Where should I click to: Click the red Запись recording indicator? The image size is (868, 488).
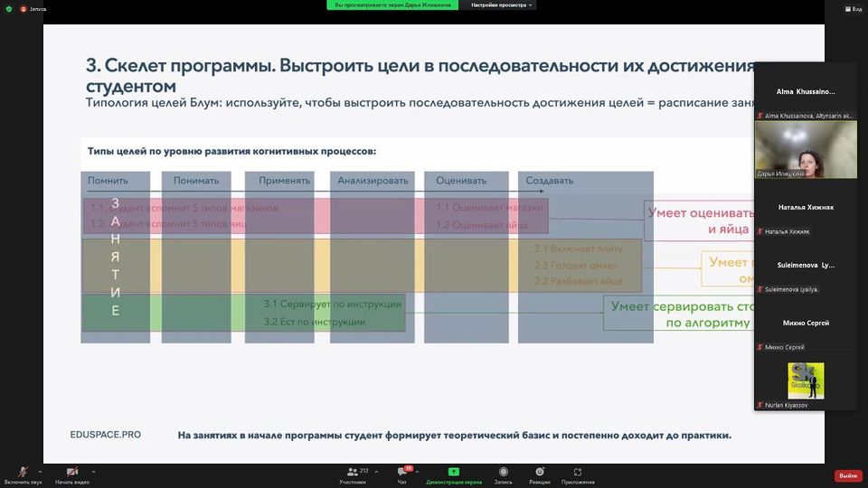tap(33, 9)
